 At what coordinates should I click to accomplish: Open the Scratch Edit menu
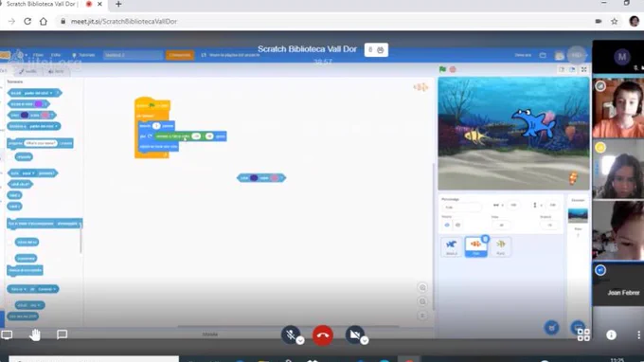(x=56, y=55)
